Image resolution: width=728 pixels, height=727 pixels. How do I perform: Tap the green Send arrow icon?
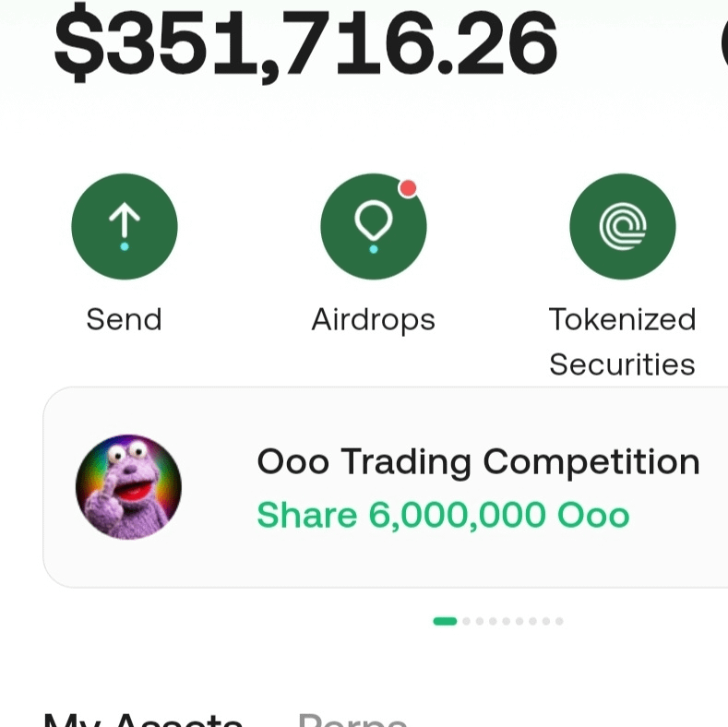(x=125, y=227)
